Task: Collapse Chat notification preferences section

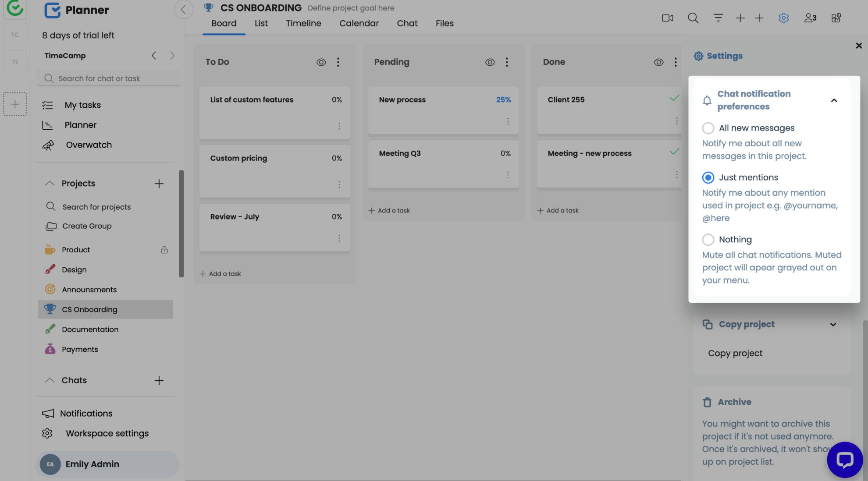Action: [833, 100]
